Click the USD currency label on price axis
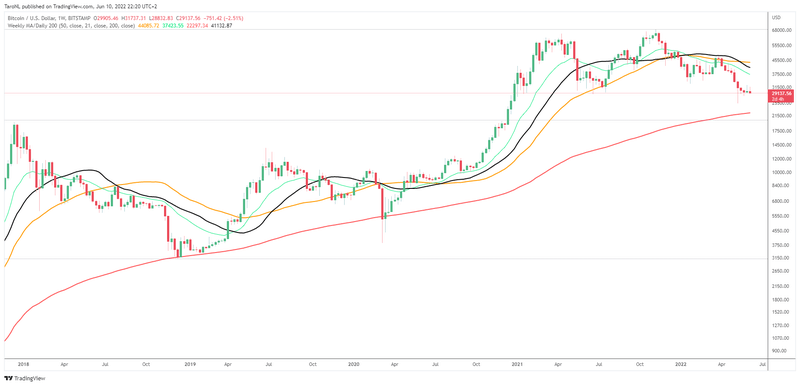The width and height of the screenshot is (800, 386). (777, 17)
